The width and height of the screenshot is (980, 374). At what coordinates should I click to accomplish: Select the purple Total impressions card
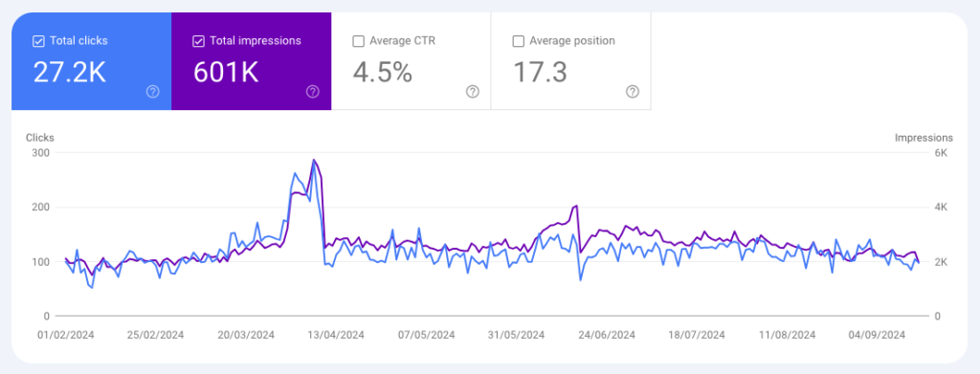pos(252,61)
